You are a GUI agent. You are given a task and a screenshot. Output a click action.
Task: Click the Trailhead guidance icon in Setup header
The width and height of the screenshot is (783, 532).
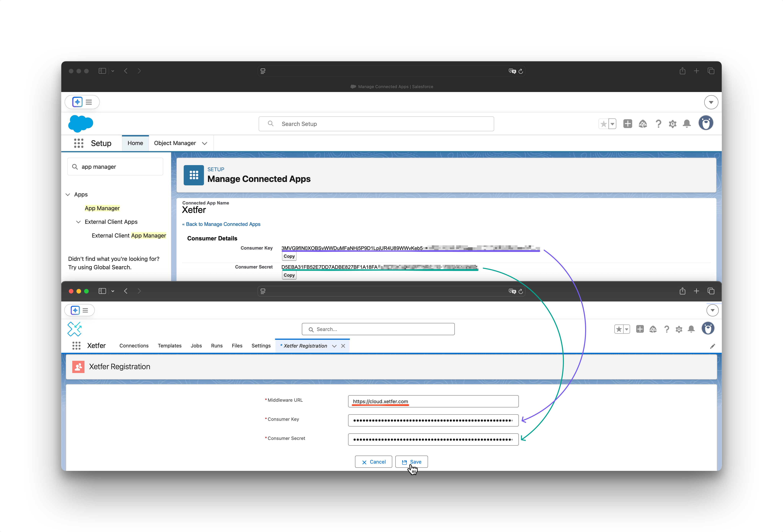[643, 124]
